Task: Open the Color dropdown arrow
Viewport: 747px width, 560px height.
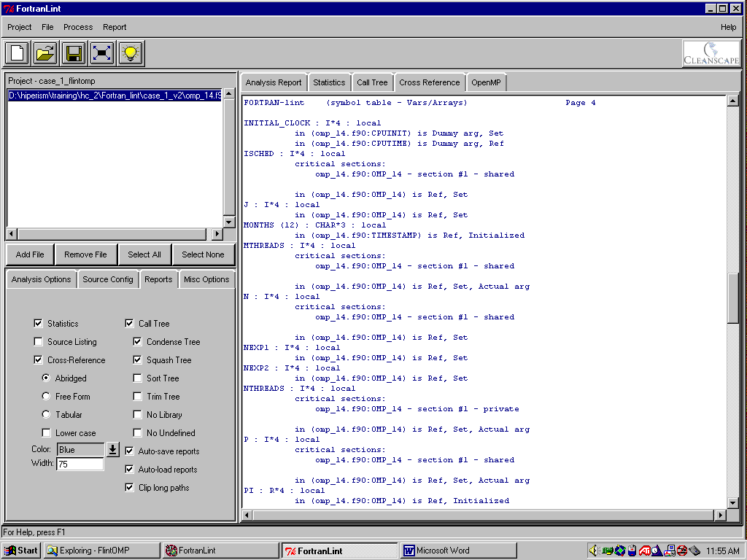Action: (112, 449)
